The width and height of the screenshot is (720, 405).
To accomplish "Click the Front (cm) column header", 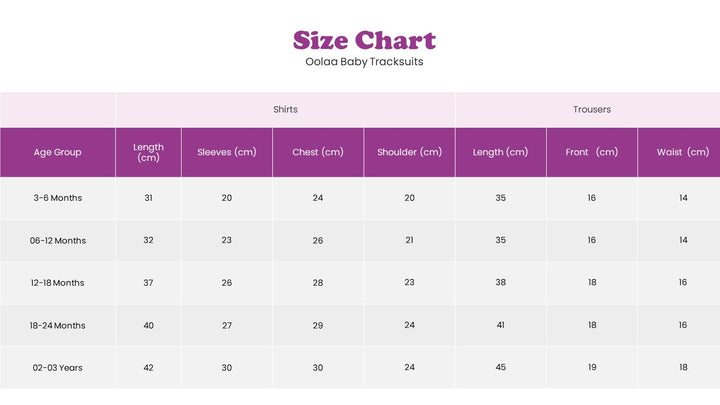I will click(591, 152).
